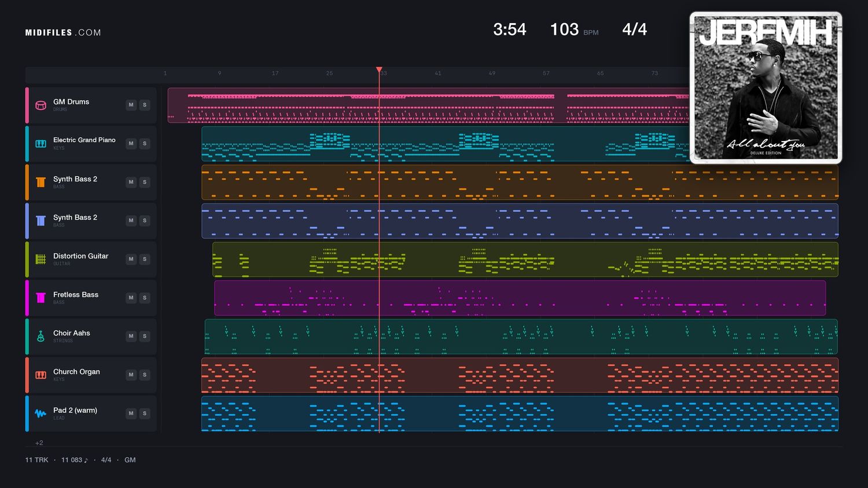Solo the Choir Aahs track
868x488 pixels.
tap(145, 336)
